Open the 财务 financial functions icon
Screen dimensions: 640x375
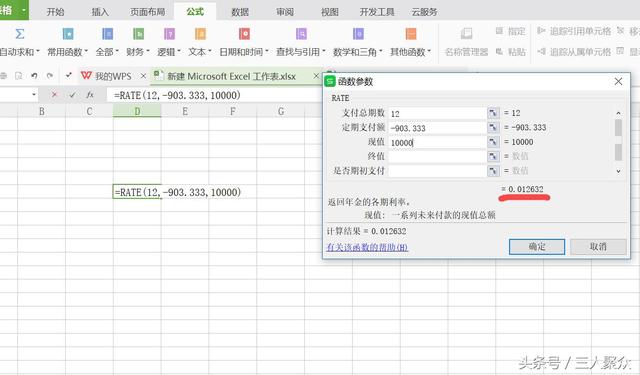pyautogui.click(x=138, y=33)
